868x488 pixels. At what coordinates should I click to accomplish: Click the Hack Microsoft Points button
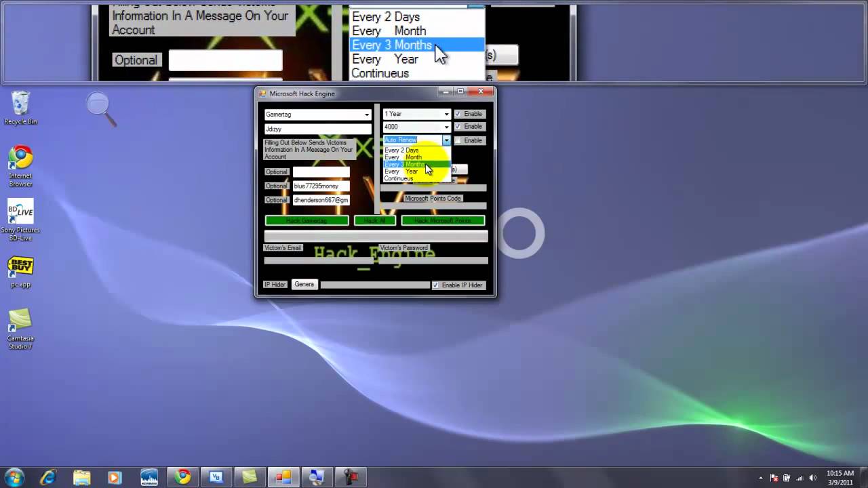[x=443, y=221]
